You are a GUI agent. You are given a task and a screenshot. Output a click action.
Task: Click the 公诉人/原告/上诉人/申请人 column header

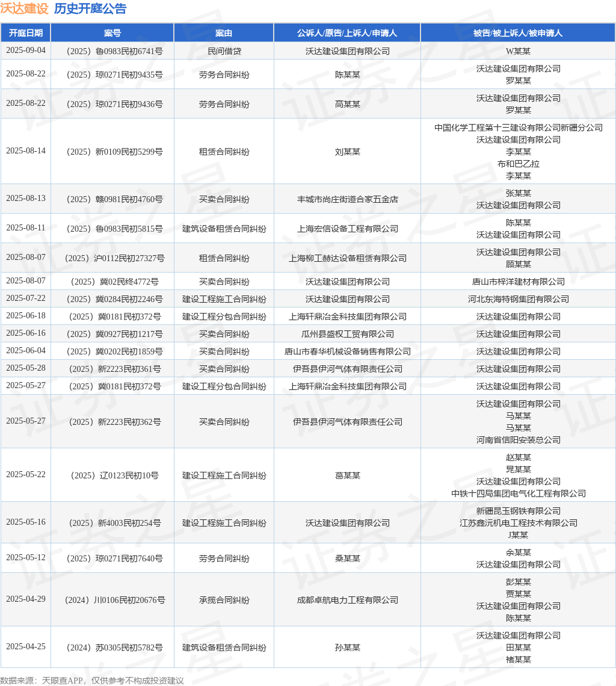347,33
